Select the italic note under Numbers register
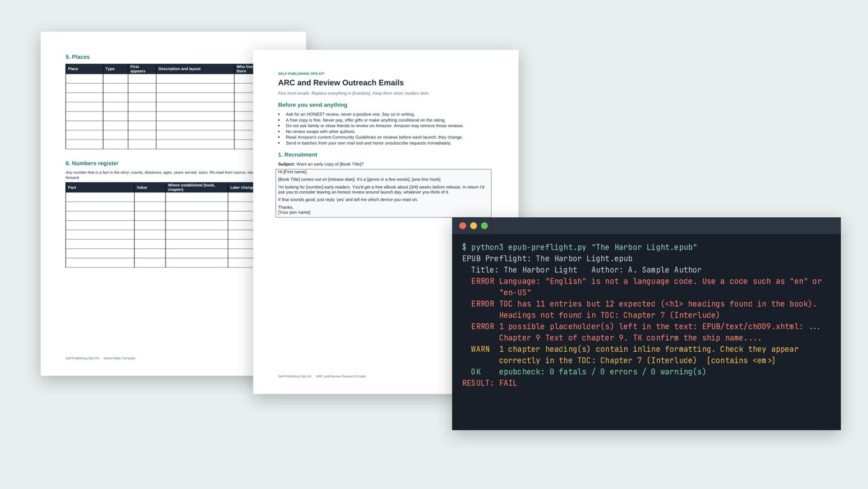The height and width of the screenshot is (489, 868). [x=159, y=175]
